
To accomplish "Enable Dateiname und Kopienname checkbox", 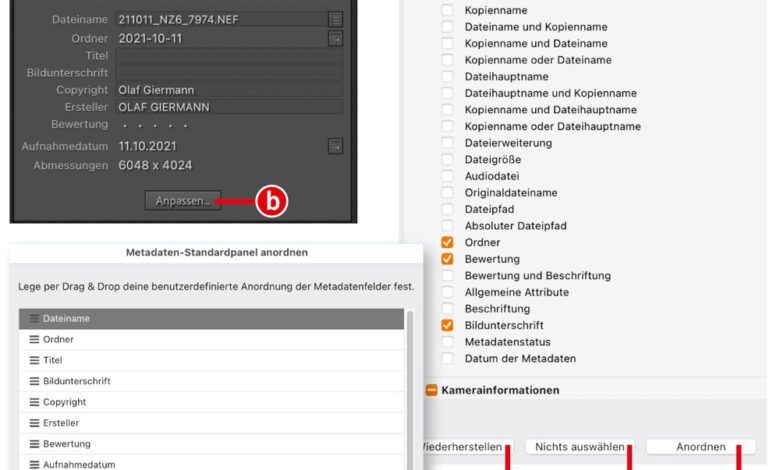I will pos(447,26).
